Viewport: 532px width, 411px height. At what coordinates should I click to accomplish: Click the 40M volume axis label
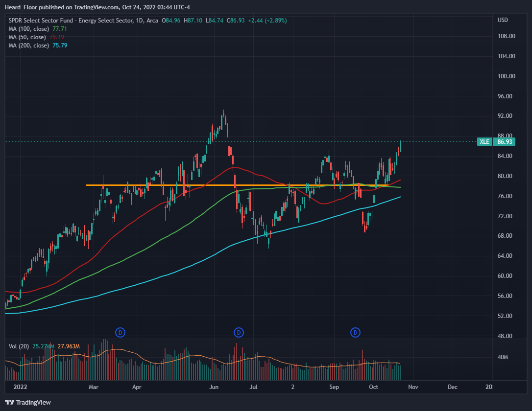[503, 357]
